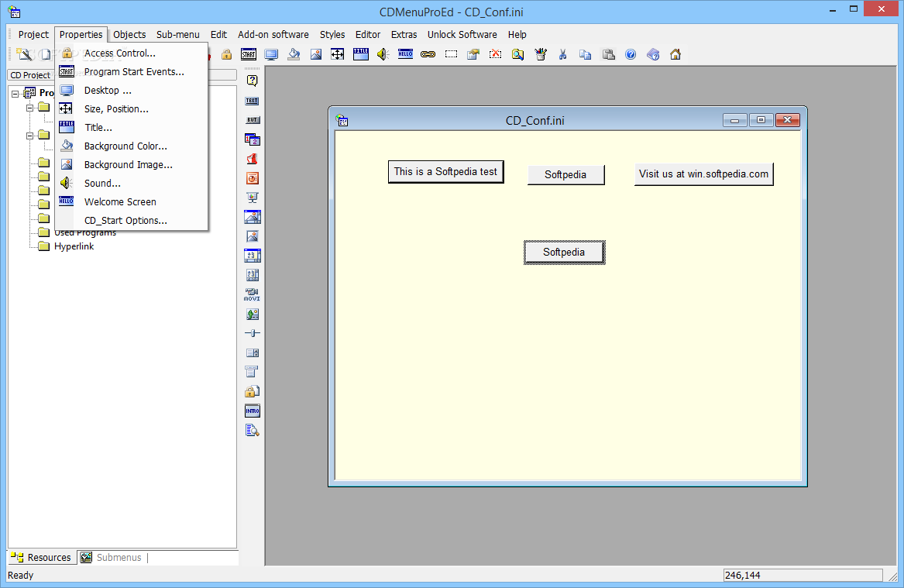Click the TITLE toolbar icon
Viewport: 904px width, 588px height.
click(x=361, y=54)
